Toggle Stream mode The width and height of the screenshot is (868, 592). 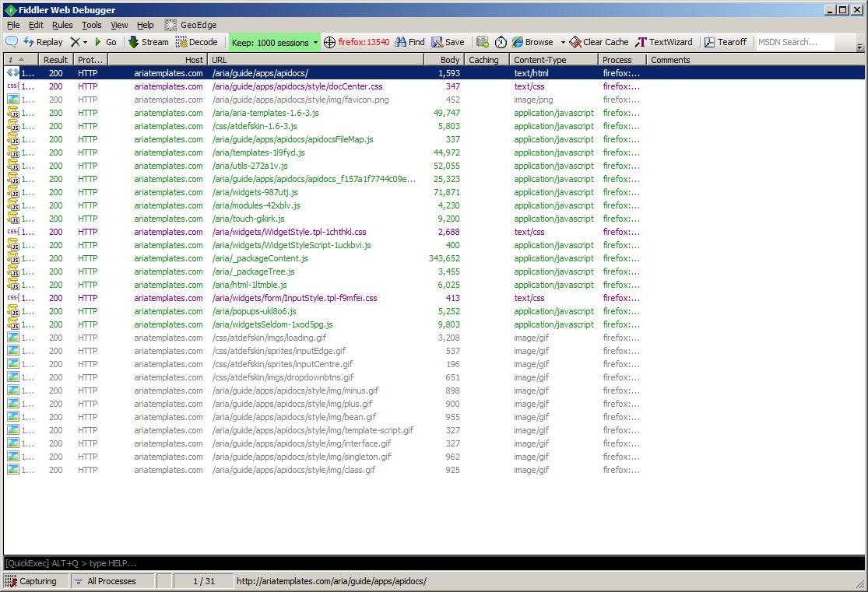tap(149, 42)
